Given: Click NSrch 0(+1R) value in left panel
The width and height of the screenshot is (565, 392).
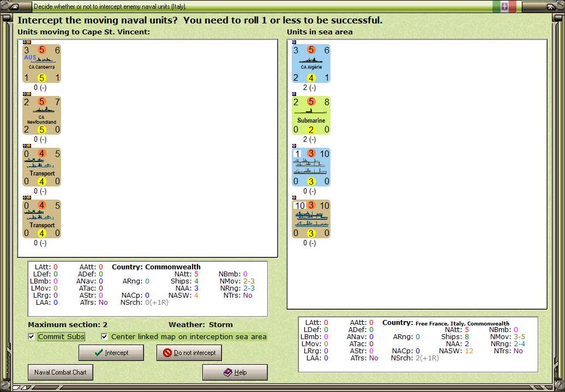Looking at the screenshot, I should 157,302.
